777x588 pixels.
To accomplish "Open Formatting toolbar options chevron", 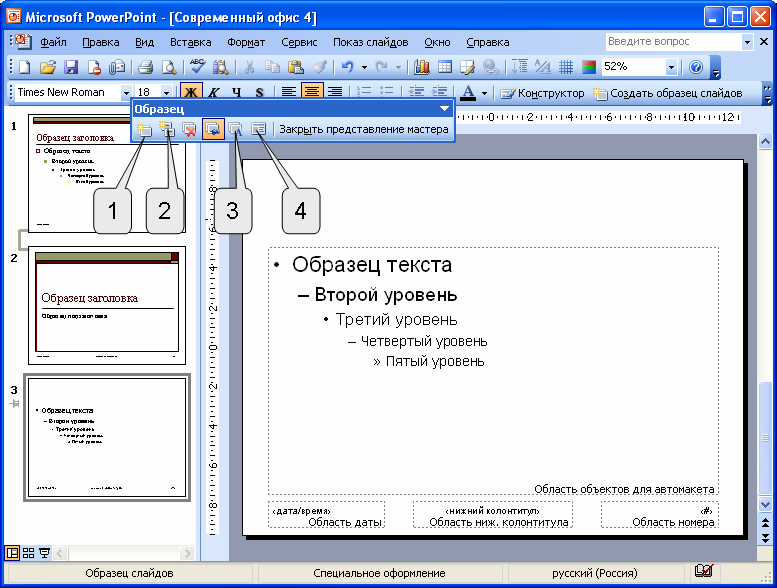I will click(x=767, y=93).
